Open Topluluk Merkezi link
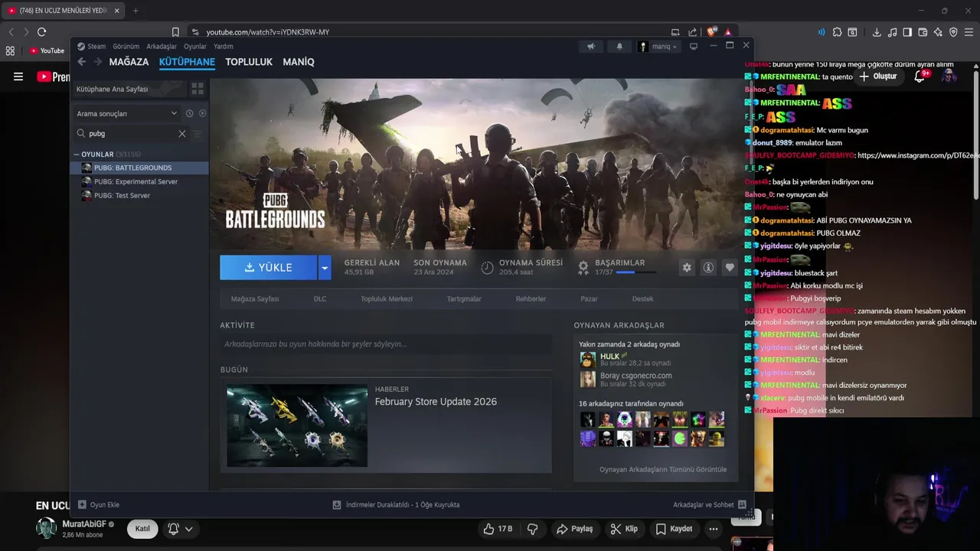The image size is (980, 551). (x=387, y=299)
